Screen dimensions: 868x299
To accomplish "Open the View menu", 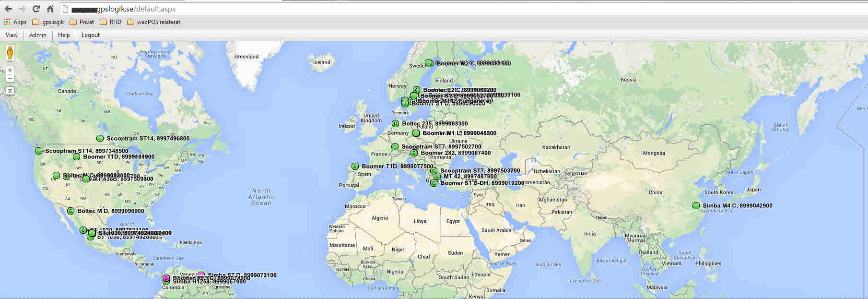I will (12, 35).
